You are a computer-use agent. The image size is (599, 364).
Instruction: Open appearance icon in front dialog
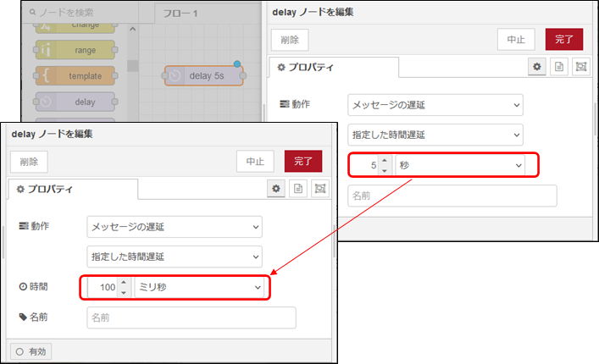click(x=319, y=189)
